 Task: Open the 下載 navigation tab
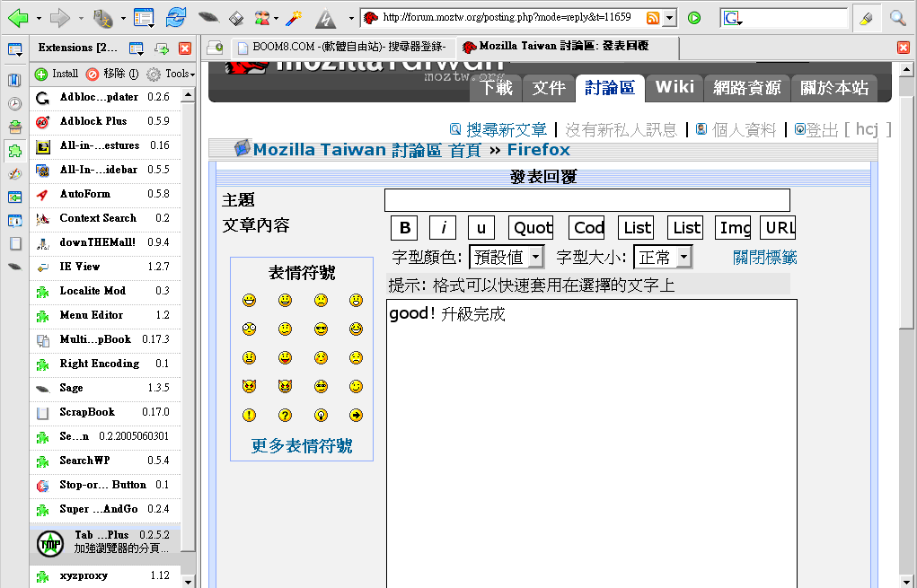tap(497, 88)
